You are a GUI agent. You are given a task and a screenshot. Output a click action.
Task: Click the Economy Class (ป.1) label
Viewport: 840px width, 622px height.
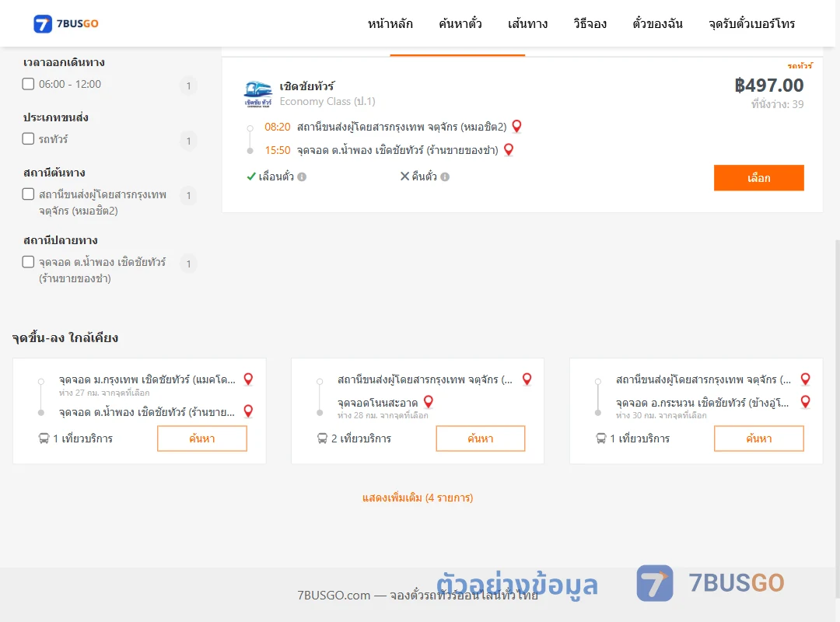click(327, 101)
